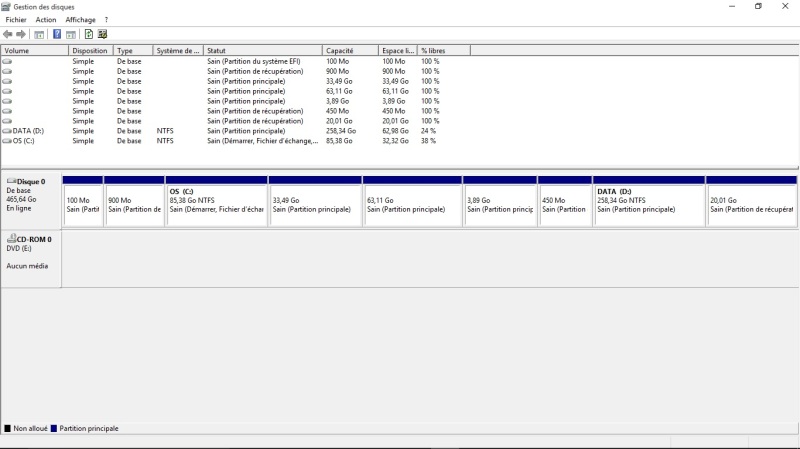Viewport: 800px width, 449px height.
Task: Click the action pane toolbar icon
Action: tap(71, 34)
